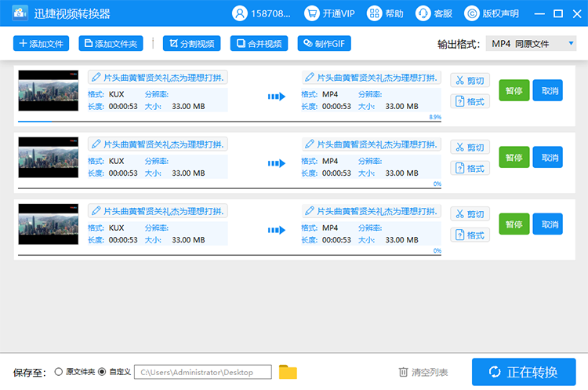Click the first video's conversion progress bar
The height and width of the screenshot is (390, 588).
click(227, 122)
